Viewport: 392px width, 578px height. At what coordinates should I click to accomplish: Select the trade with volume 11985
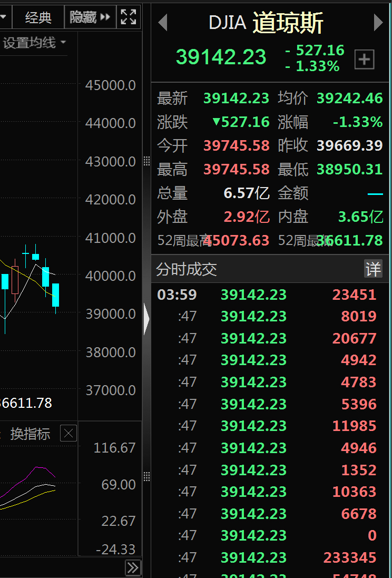point(270,426)
